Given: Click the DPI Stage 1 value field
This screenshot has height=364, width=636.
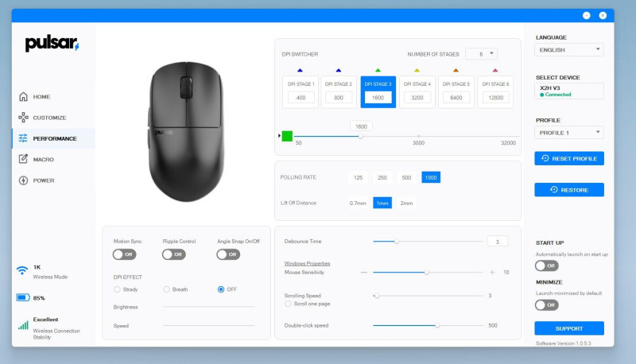Looking at the screenshot, I should [x=301, y=98].
